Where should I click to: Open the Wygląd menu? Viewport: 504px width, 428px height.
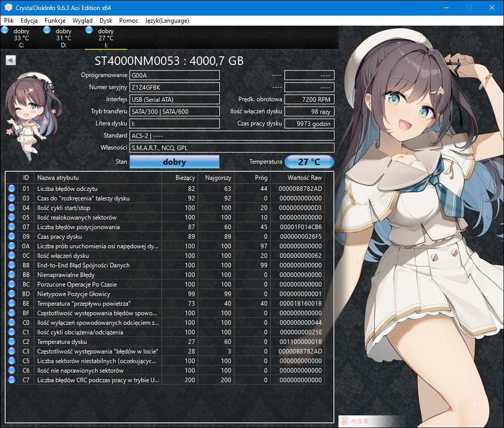coord(82,21)
